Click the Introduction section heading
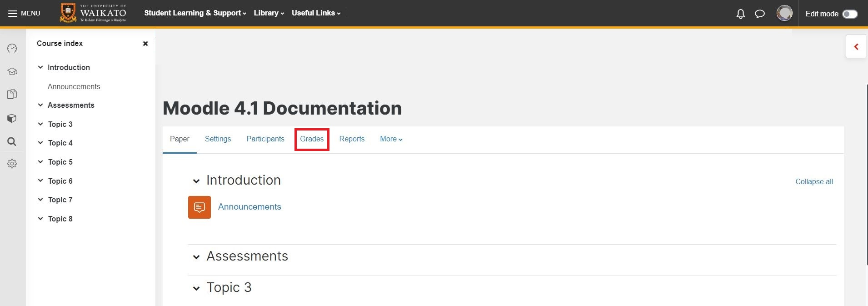Viewport: 868px width, 306px height. [x=244, y=181]
